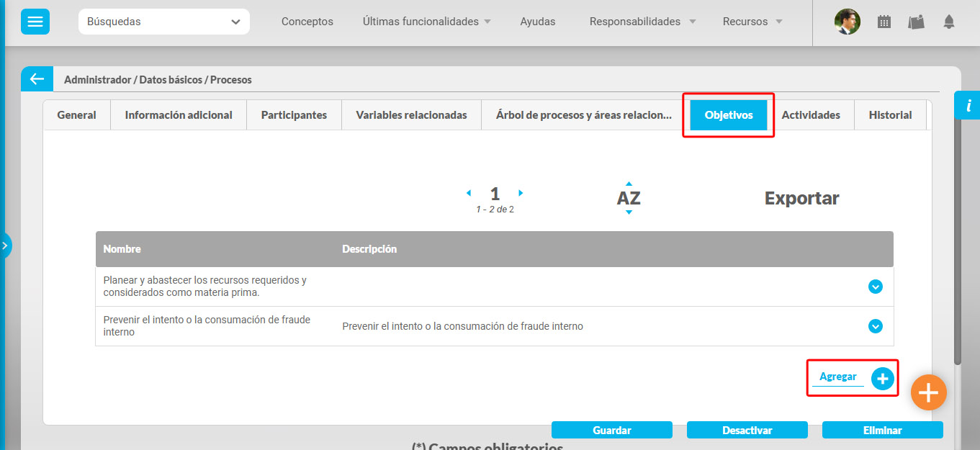Open the notifications bell
This screenshot has width=980, height=450.
(x=949, y=22)
